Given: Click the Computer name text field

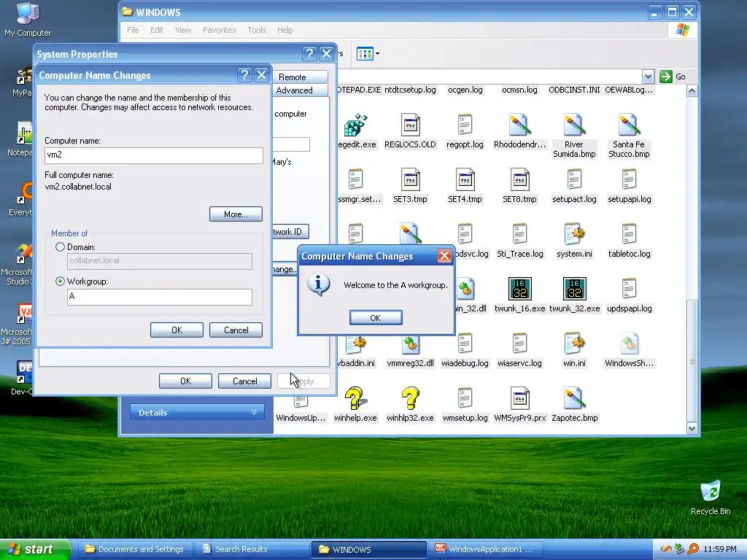Looking at the screenshot, I should 154,155.
